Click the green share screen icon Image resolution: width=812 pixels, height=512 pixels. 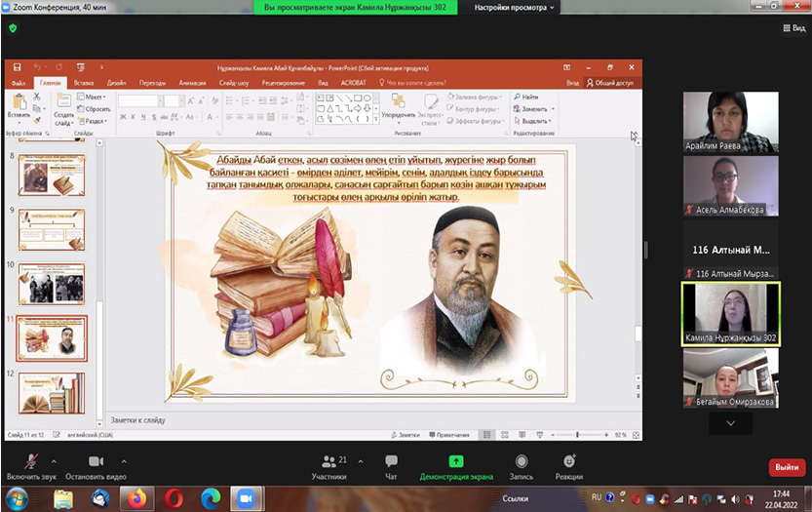point(456,460)
